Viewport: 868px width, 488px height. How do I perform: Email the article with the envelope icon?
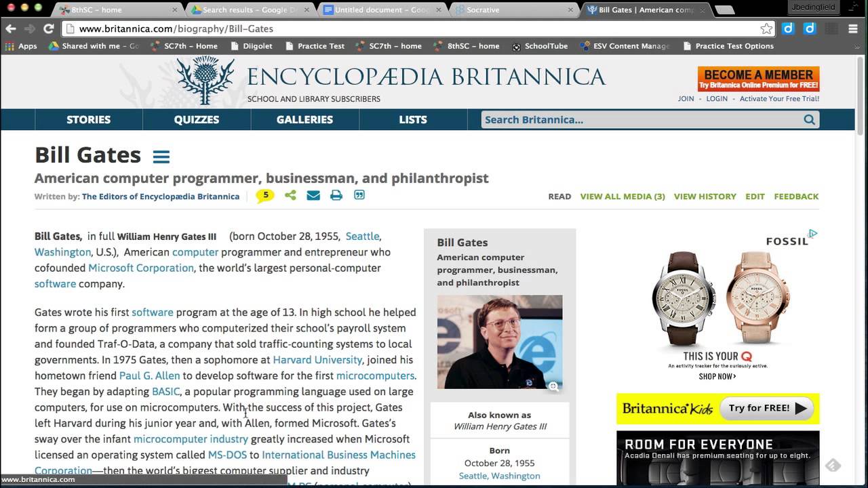tap(313, 195)
